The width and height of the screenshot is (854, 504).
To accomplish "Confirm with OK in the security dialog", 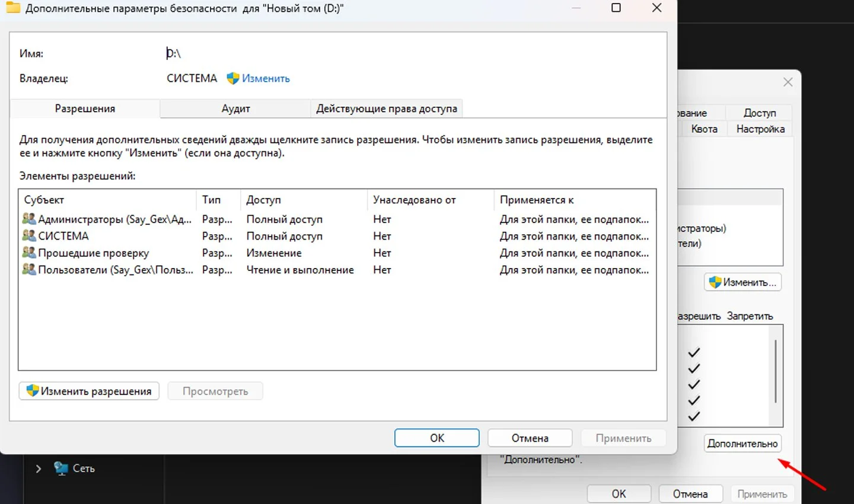I will point(437,438).
